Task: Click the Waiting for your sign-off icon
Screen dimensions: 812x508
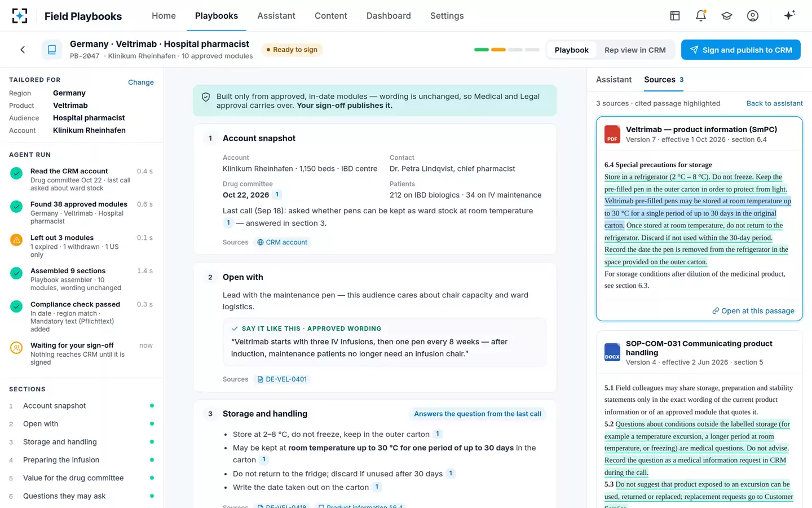Action: click(x=16, y=348)
